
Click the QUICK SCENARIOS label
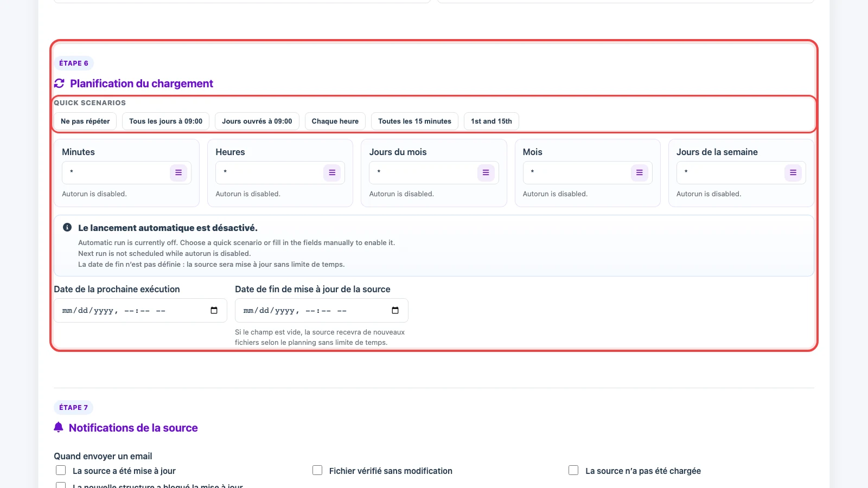90,103
